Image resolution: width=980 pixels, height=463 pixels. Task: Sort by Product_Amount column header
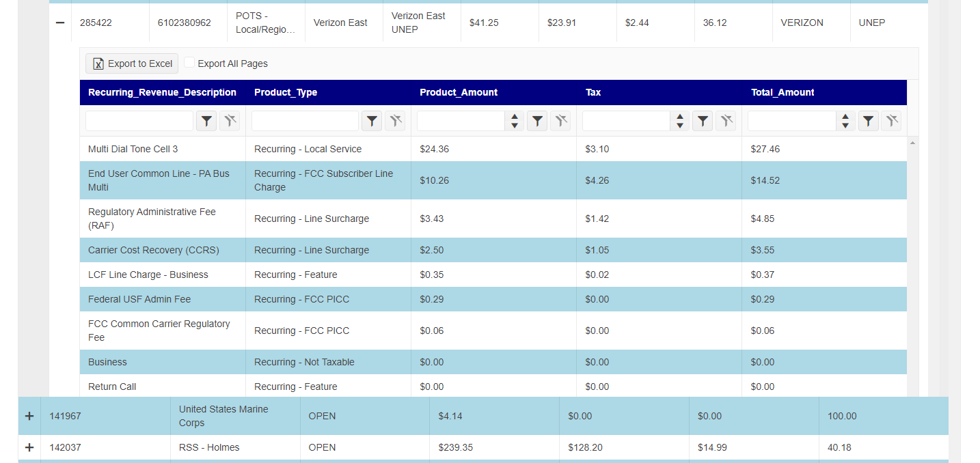point(459,92)
